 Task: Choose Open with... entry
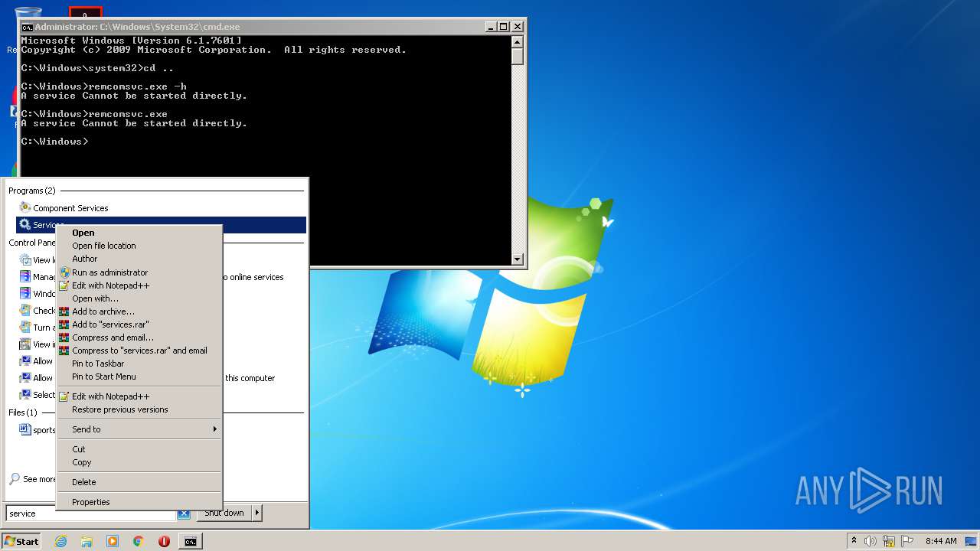pyautogui.click(x=139, y=298)
